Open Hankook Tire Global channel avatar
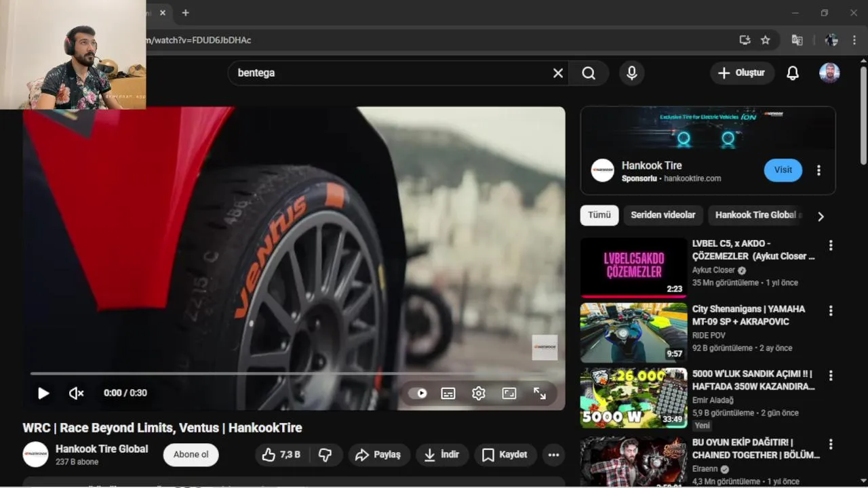 coord(35,455)
